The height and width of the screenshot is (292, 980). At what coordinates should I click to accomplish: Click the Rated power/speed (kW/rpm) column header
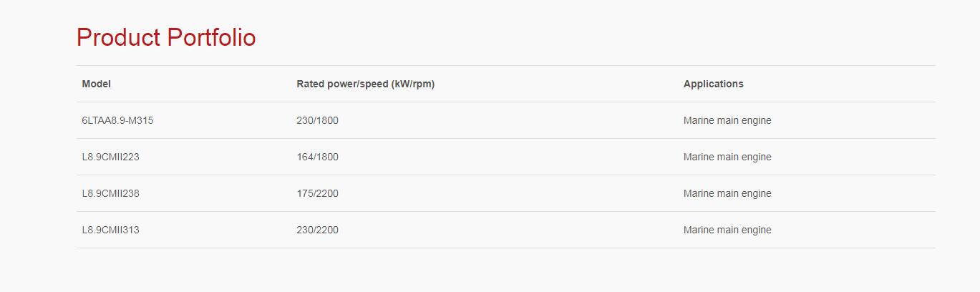coord(365,84)
